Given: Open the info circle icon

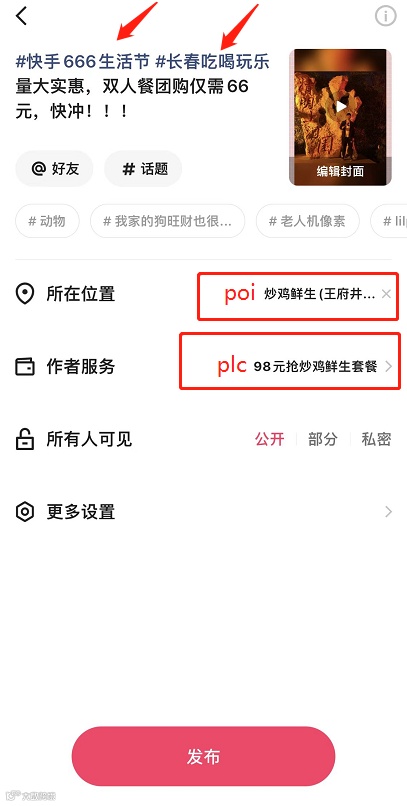Looking at the screenshot, I should point(385,16).
